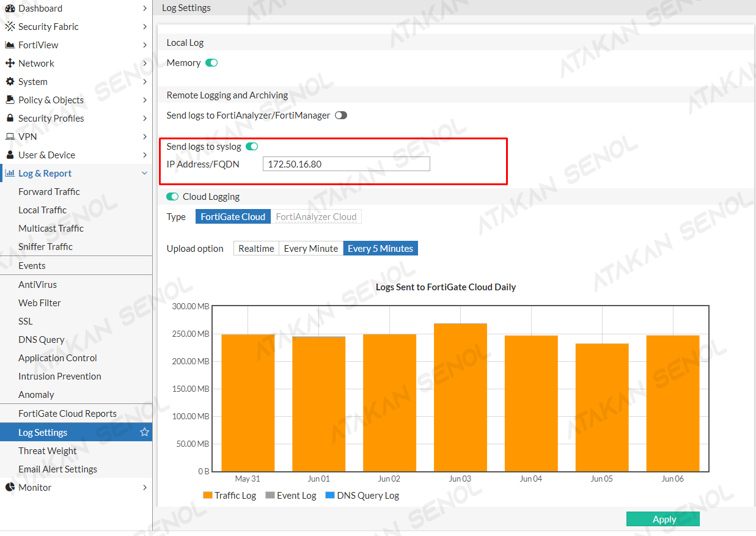Click the Dashboard gauge icon
This screenshot has height=536, width=756.
coord(10,9)
